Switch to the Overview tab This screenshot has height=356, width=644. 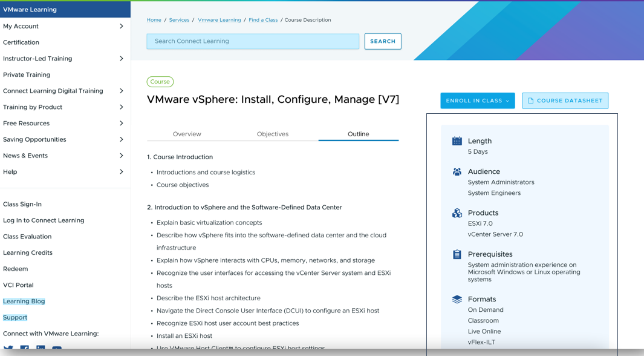(x=187, y=134)
